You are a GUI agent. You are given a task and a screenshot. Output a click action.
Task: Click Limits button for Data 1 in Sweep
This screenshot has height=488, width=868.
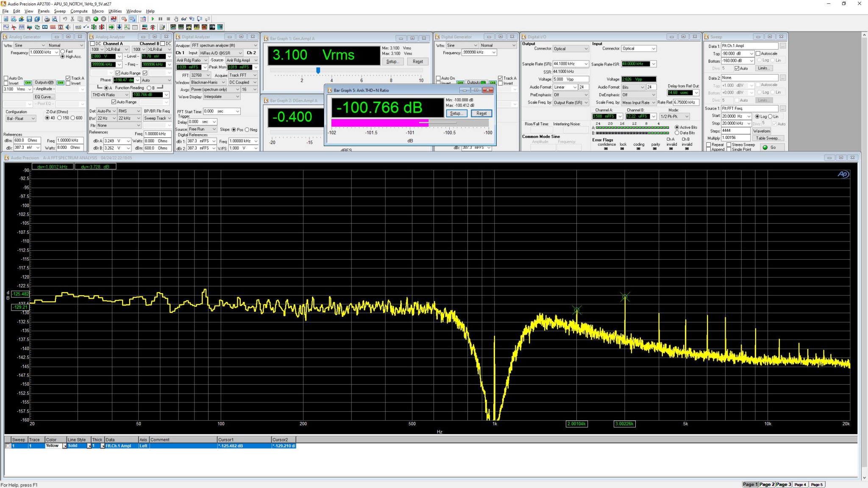[x=763, y=68]
